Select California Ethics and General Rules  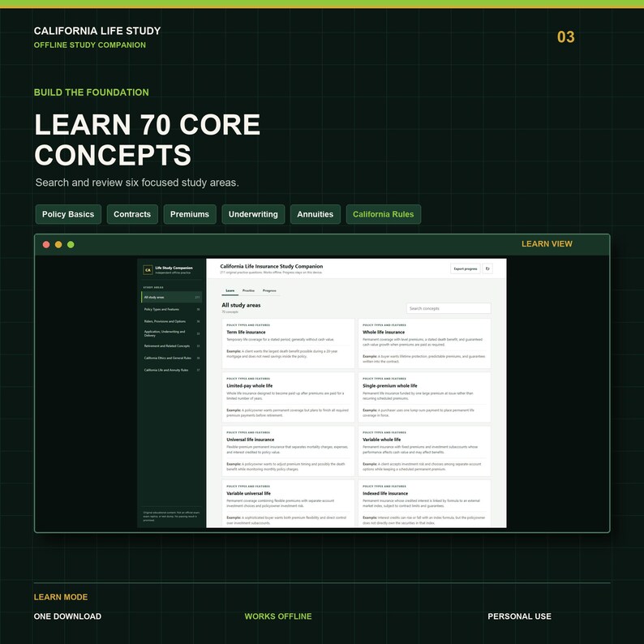pyautogui.click(x=171, y=358)
